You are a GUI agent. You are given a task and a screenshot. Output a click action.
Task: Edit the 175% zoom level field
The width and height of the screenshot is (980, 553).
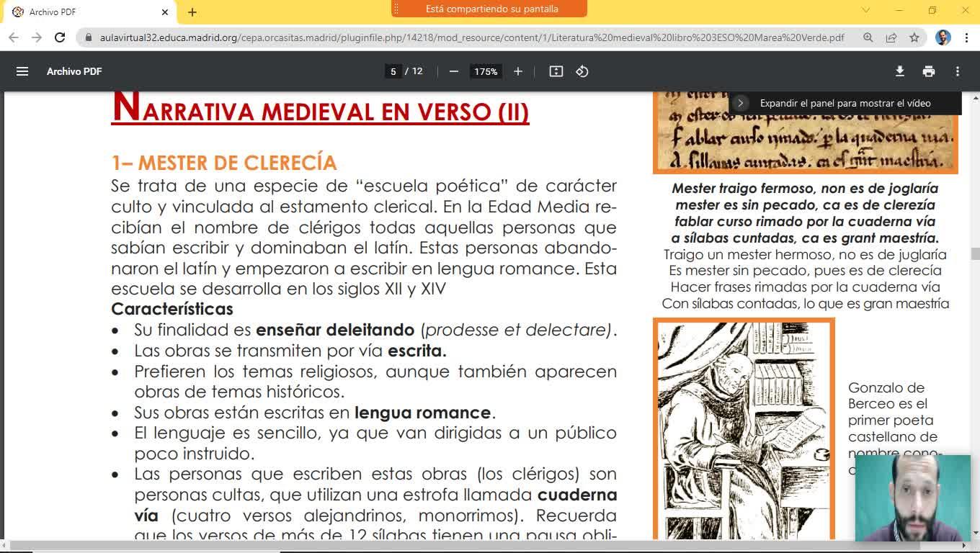click(x=486, y=71)
